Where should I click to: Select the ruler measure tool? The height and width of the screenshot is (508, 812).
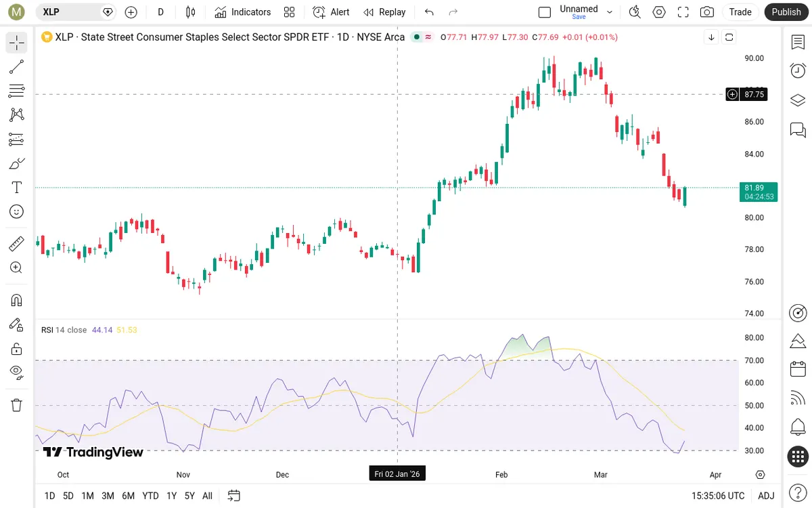click(x=17, y=243)
